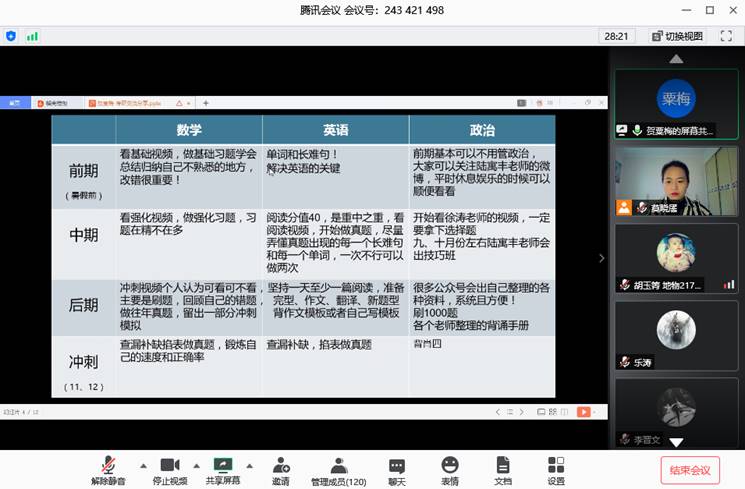Expand share options arrow beside 共享屏幕

(250, 465)
